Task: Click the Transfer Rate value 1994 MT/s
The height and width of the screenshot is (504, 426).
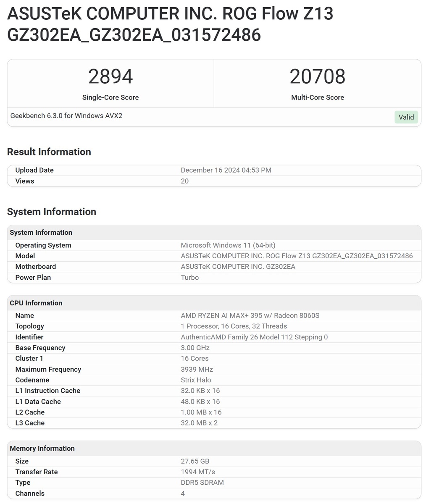Action: [x=198, y=472]
